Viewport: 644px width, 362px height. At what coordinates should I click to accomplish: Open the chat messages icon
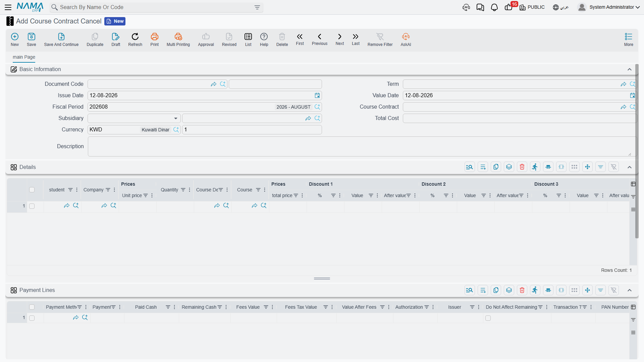[480, 7]
